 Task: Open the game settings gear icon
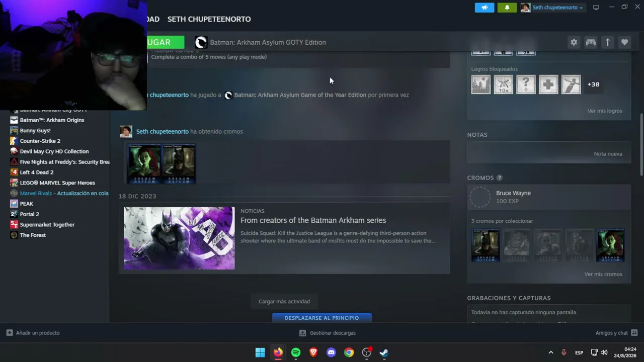574,42
